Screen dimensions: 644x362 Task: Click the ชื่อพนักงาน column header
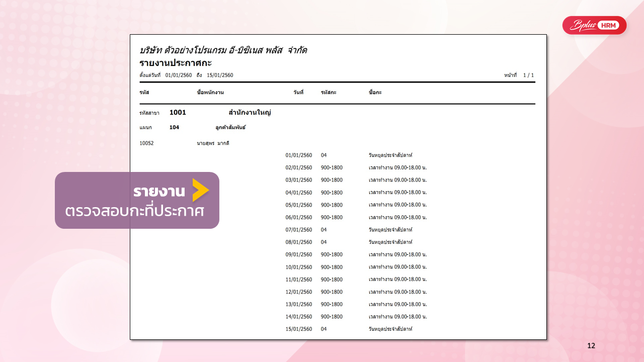click(210, 93)
